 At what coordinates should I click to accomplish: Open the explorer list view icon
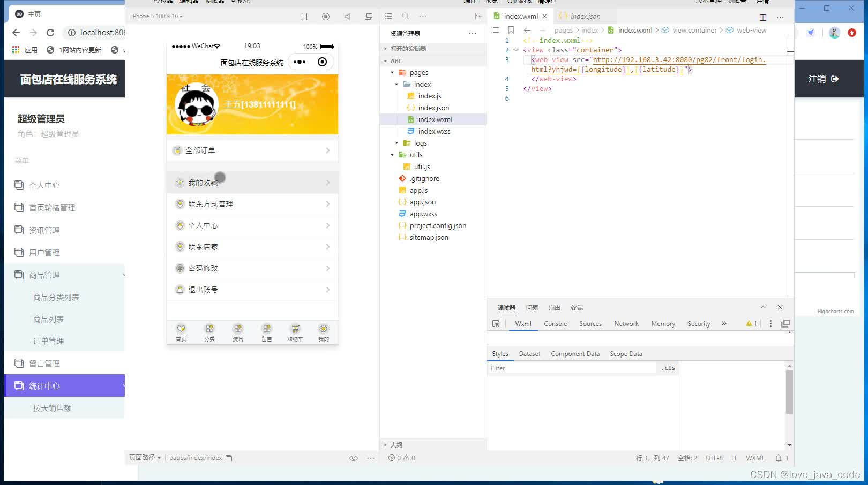[388, 16]
